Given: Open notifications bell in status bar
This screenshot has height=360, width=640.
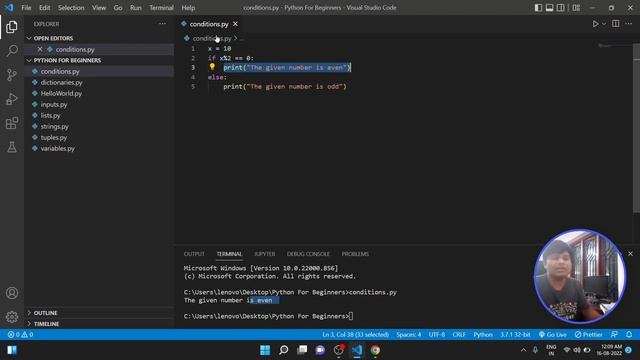Looking at the screenshot, I should click(629, 334).
